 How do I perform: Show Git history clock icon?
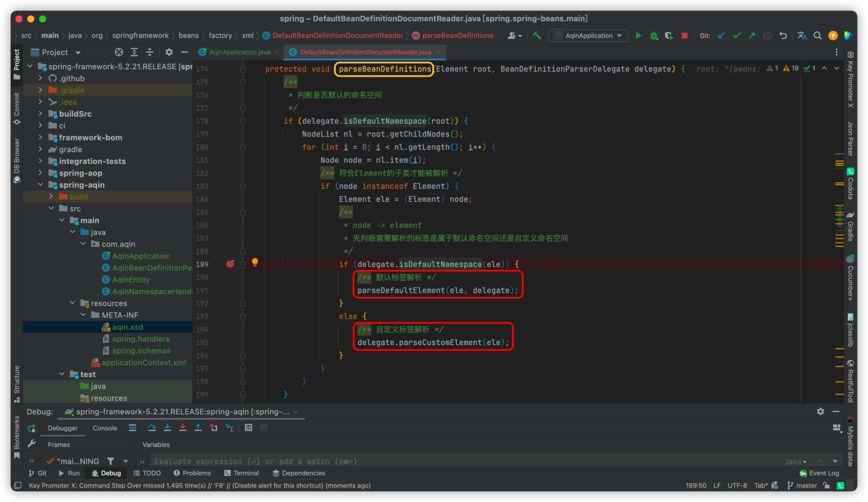(x=767, y=36)
